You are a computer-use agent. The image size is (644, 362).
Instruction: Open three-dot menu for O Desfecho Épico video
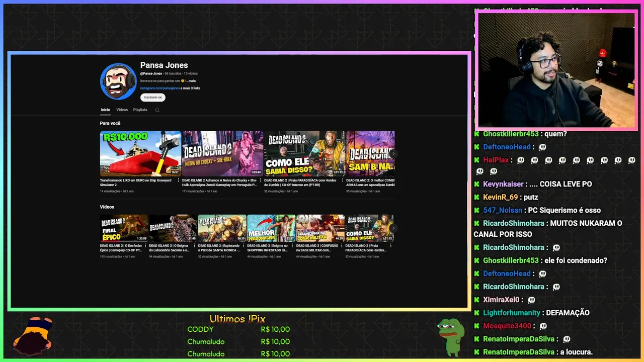pos(146,246)
